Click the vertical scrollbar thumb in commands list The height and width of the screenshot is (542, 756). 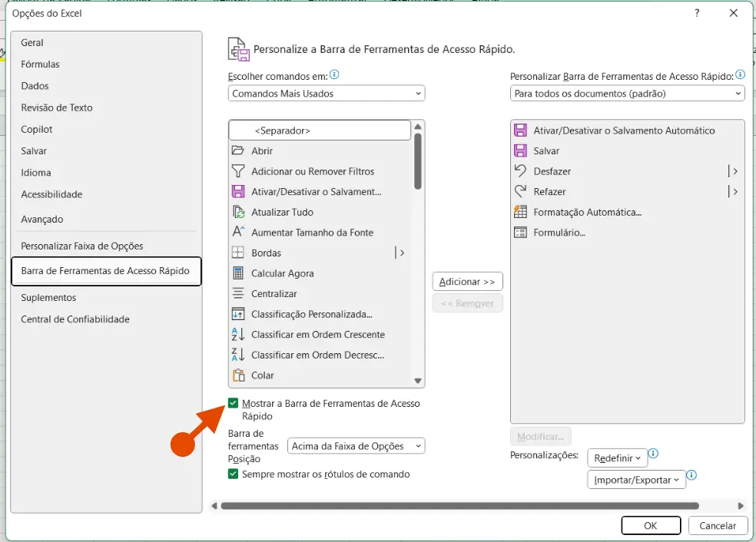tap(418, 161)
